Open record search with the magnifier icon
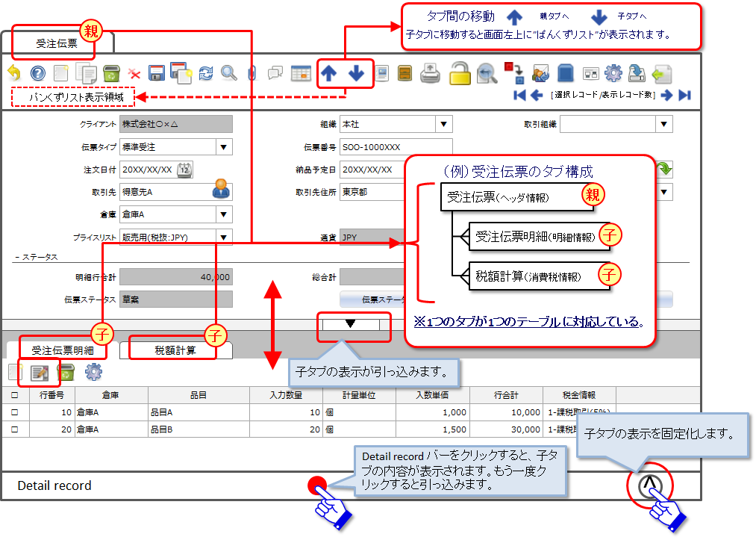756x540 pixels. (x=229, y=73)
